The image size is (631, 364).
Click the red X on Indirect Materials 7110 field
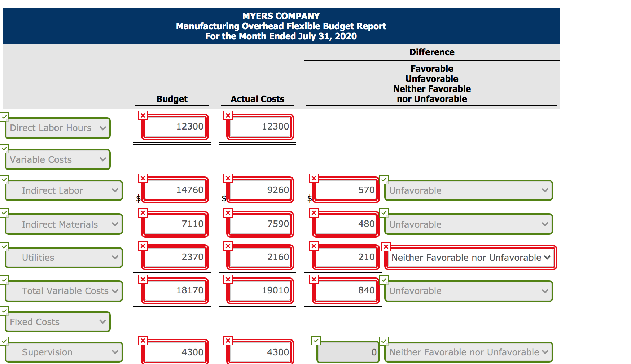pyautogui.click(x=143, y=213)
